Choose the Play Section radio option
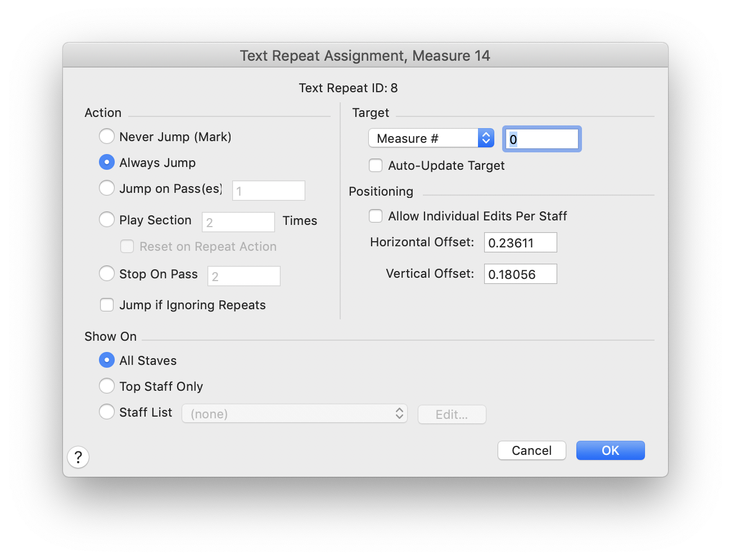Image resolution: width=731 pixels, height=560 pixels. (107, 220)
